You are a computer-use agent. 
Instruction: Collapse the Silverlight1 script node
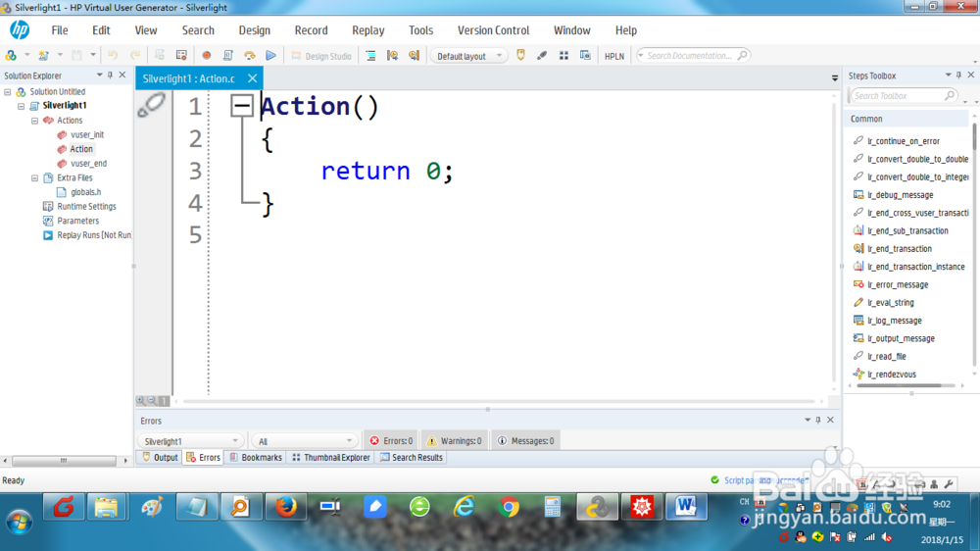point(22,106)
